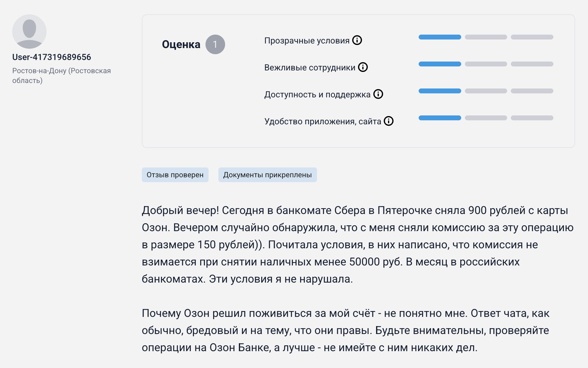Click the Оценка heading
The width and height of the screenshot is (588, 368).
(181, 44)
